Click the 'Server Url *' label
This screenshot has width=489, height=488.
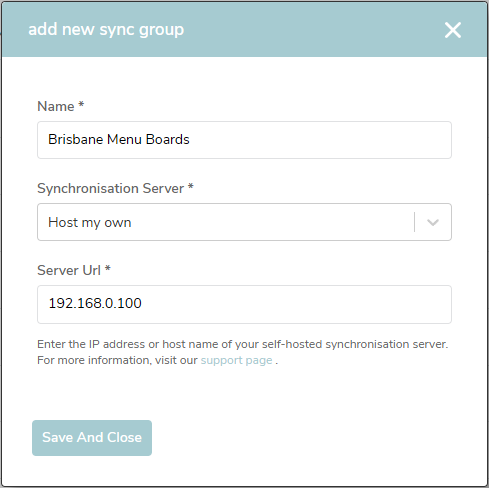[x=74, y=270]
